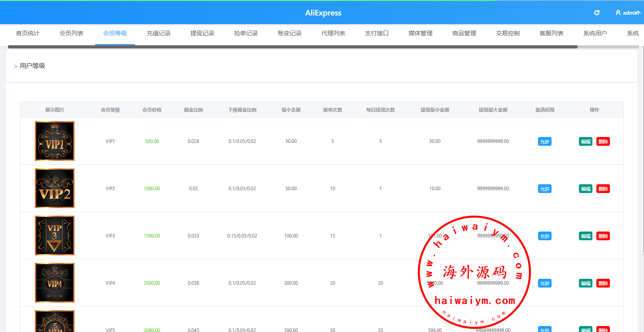Screen dimensions: 644x332
Task: Click the 邀请权限 column header
Action: [545, 110]
